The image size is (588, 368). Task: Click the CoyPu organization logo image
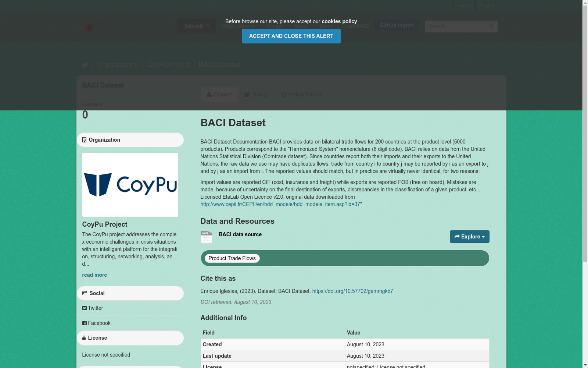point(130,185)
